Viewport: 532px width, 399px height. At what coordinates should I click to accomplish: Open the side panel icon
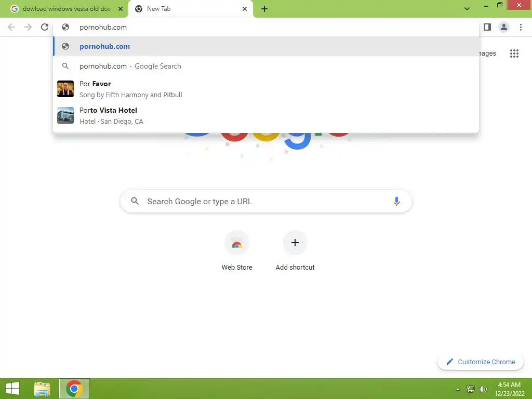(487, 27)
